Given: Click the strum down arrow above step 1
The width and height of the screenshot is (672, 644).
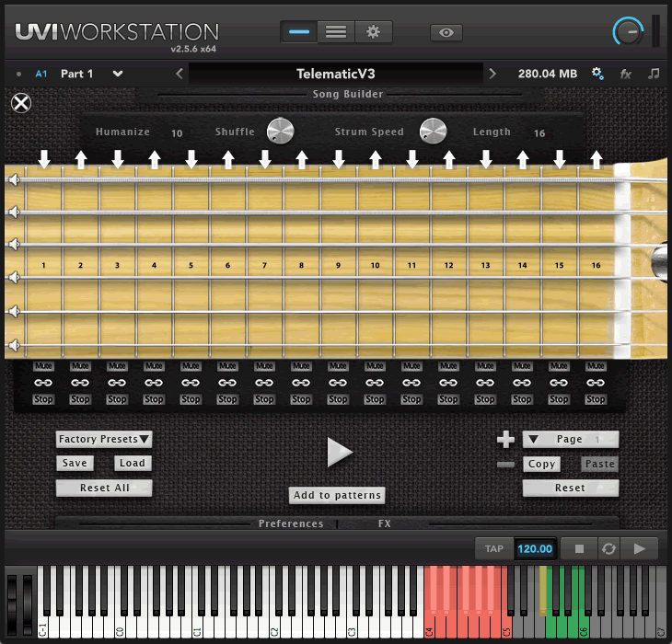Looking at the screenshot, I should tap(43, 159).
